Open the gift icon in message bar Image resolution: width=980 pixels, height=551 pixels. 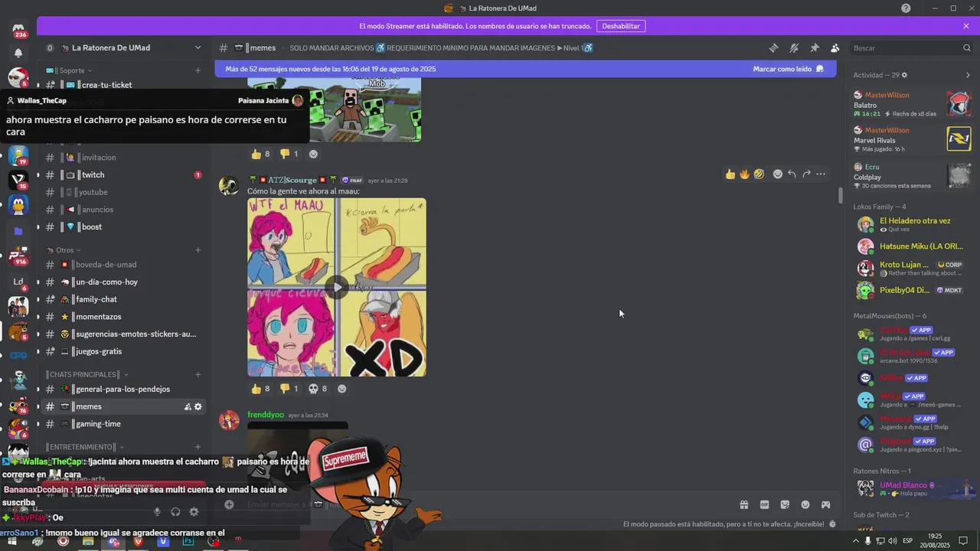click(743, 504)
